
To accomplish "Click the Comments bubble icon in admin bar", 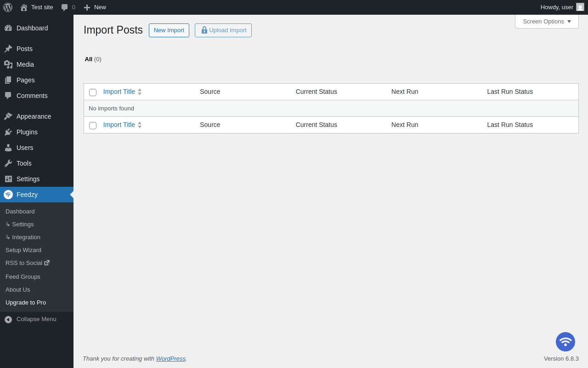I will point(65,7).
